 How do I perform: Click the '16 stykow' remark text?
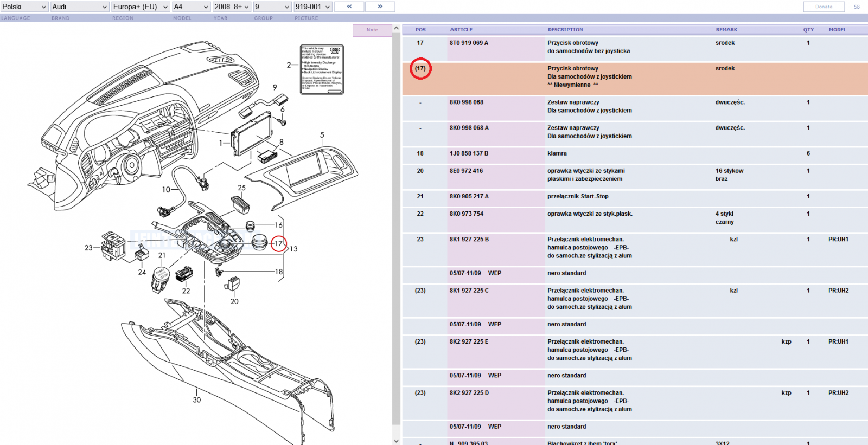(729, 171)
